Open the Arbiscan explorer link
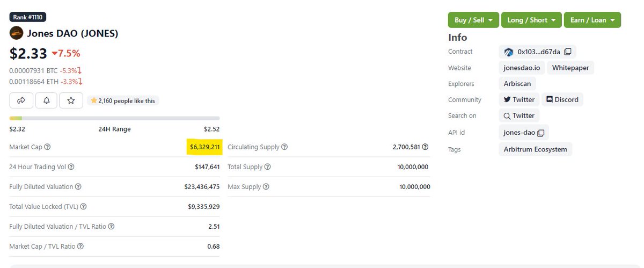 coord(517,84)
